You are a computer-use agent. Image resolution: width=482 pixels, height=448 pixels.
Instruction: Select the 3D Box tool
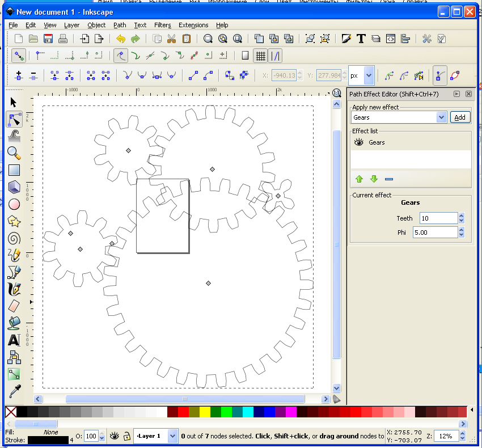[14, 187]
